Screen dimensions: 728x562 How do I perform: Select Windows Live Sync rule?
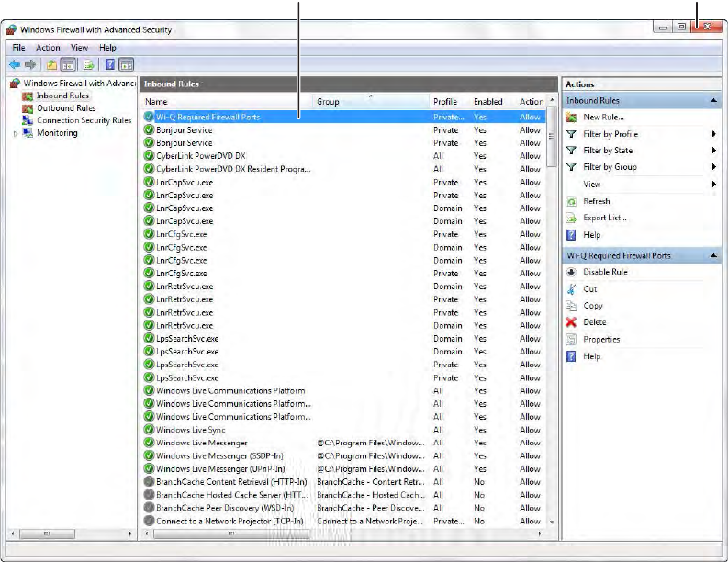[343, 430]
